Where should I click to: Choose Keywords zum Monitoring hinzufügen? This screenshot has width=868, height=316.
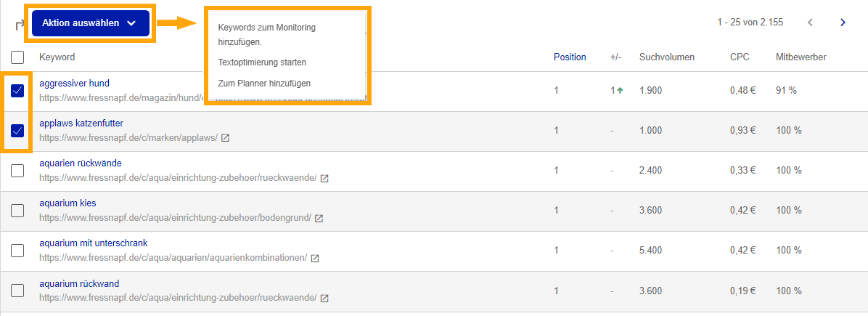pyautogui.click(x=267, y=34)
